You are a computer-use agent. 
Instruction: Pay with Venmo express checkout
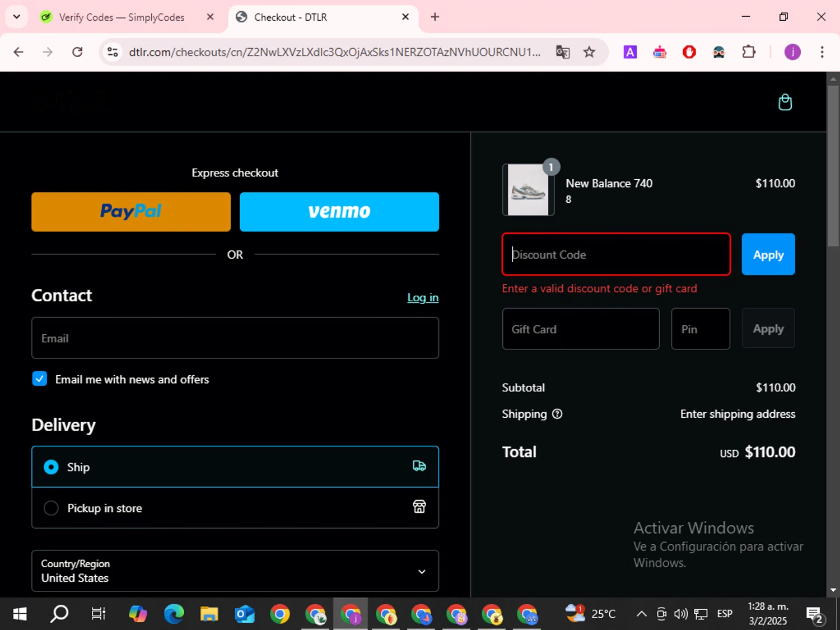click(x=339, y=212)
